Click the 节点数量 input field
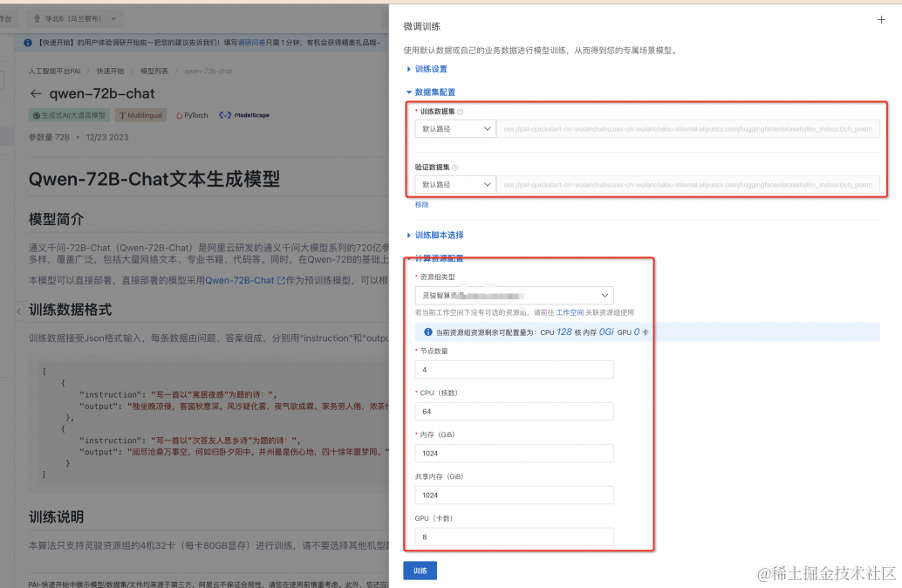The width and height of the screenshot is (902, 588). click(514, 369)
